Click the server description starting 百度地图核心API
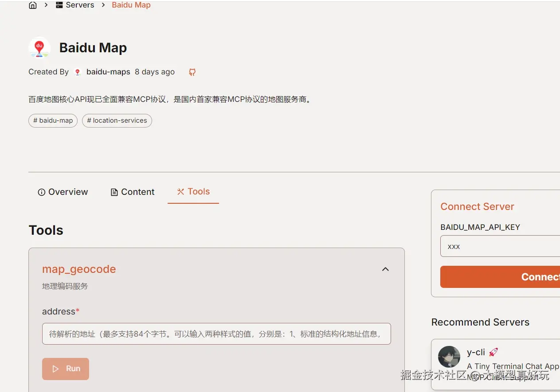Image resolution: width=560 pixels, height=392 pixels. click(x=171, y=99)
